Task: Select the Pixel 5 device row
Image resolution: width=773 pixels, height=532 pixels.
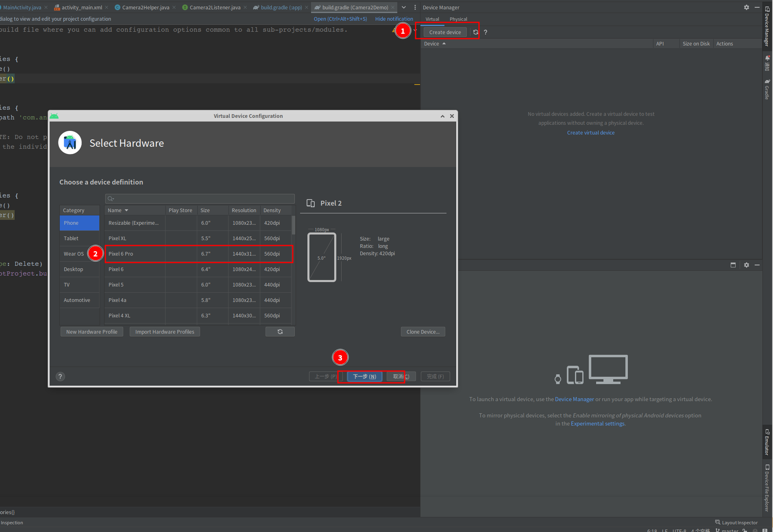Action: pos(198,285)
